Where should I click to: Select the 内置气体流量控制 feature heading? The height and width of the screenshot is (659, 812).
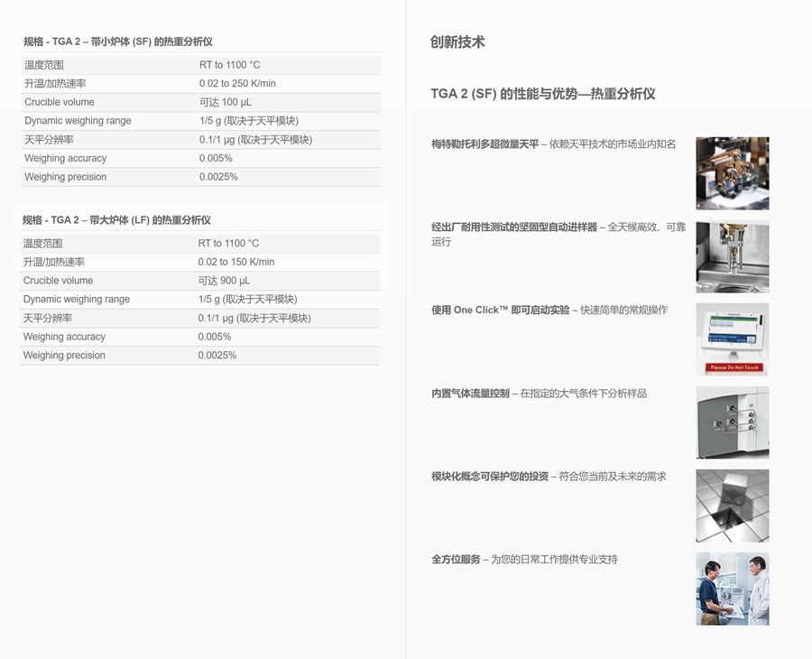tap(470, 394)
